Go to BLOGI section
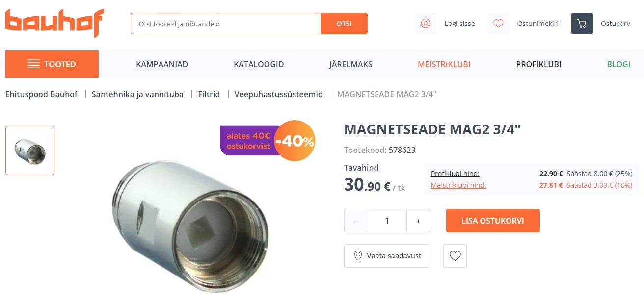 point(618,64)
